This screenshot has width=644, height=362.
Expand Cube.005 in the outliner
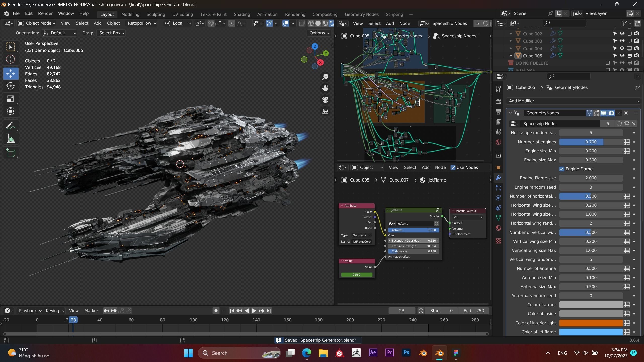(x=511, y=56)
